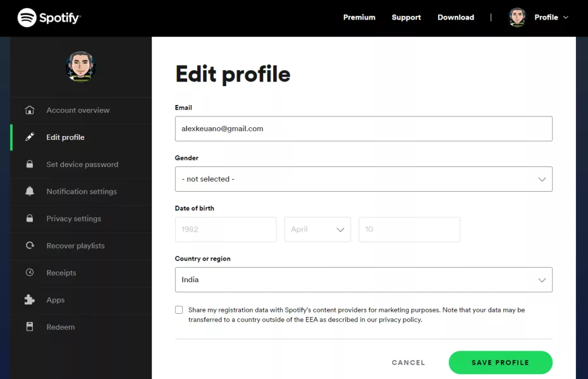Go to Premium in top navigation
The width and height of the screenshot is (588, 379).
tap(359, 18)
